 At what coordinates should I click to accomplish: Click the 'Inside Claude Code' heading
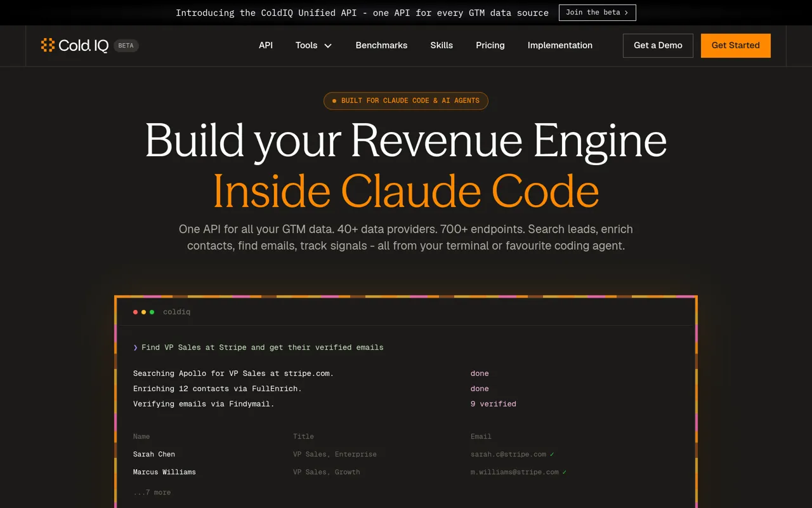click(406, 190)
